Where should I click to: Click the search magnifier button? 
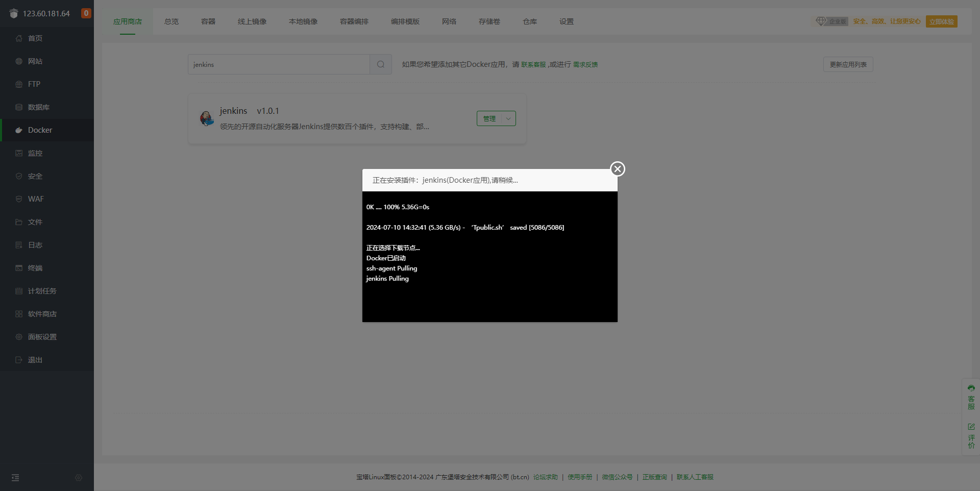click(381, 64)
